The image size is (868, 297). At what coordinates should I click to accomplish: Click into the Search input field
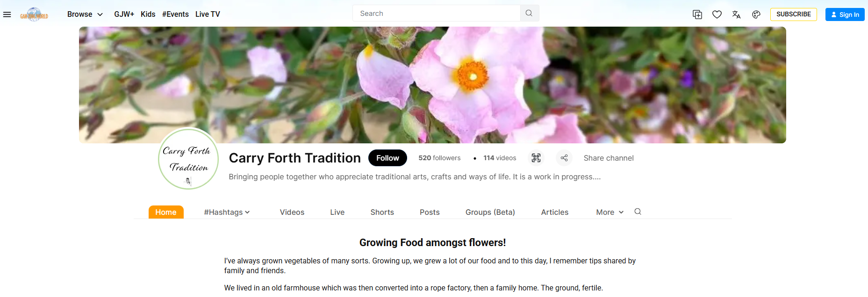point(437,13)
